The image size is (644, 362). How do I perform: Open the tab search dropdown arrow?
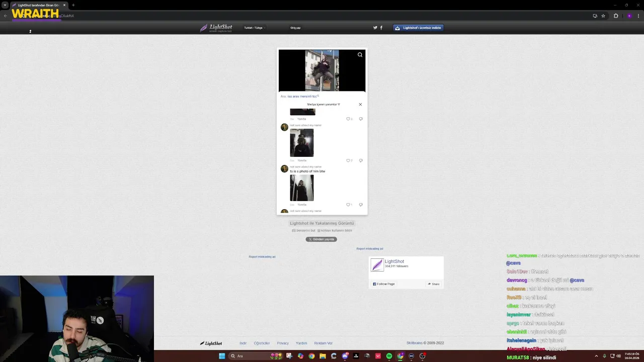5,5
